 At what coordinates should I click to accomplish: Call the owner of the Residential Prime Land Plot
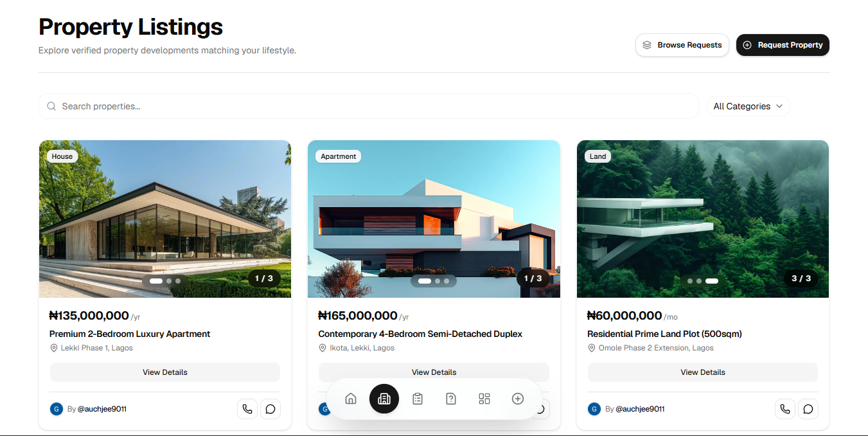785,409
